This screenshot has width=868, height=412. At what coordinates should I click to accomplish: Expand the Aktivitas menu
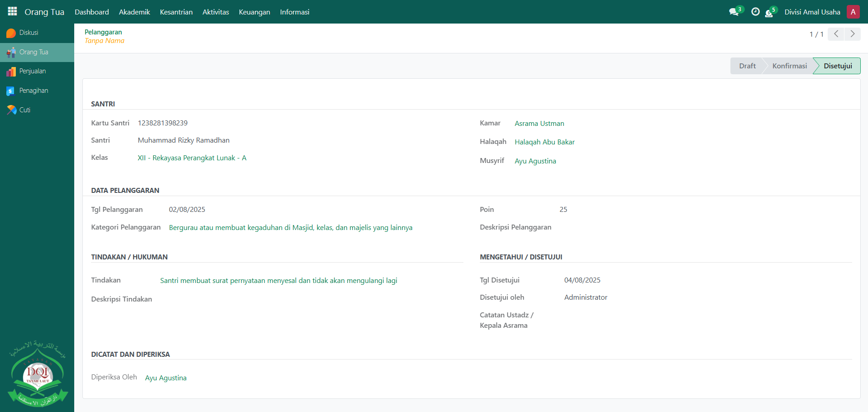coord(215,12)
